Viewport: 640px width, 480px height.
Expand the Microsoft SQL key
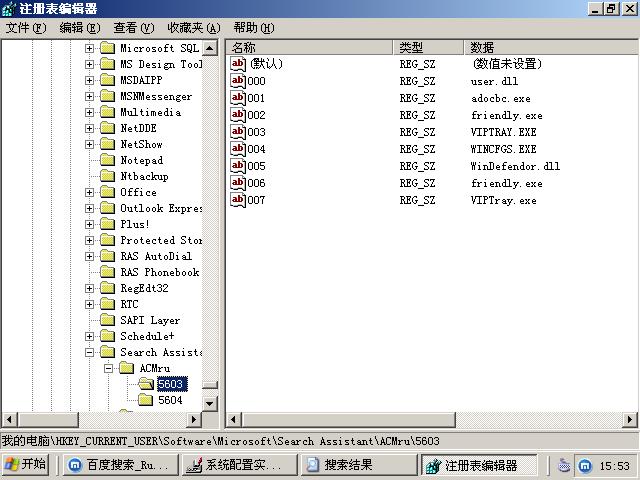[x=89, y=48]
